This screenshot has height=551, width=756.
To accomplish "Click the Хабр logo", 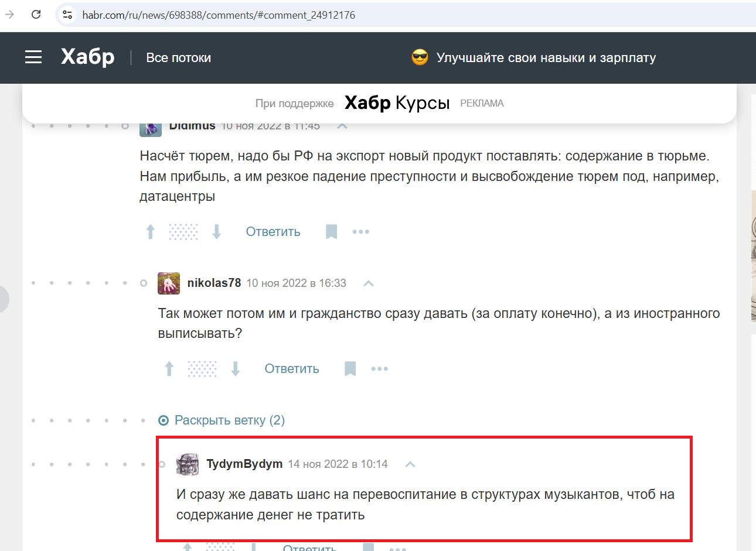I will pos(88,57).
